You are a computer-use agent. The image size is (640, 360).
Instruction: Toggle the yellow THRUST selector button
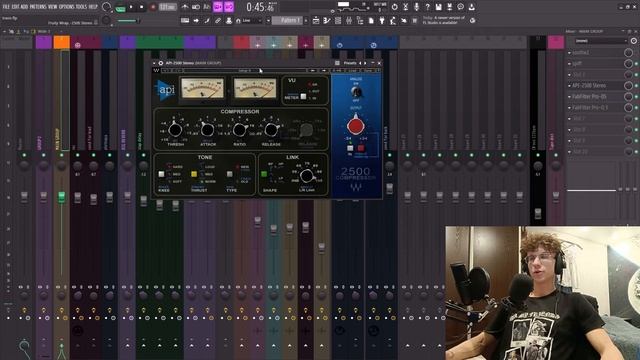194,174
